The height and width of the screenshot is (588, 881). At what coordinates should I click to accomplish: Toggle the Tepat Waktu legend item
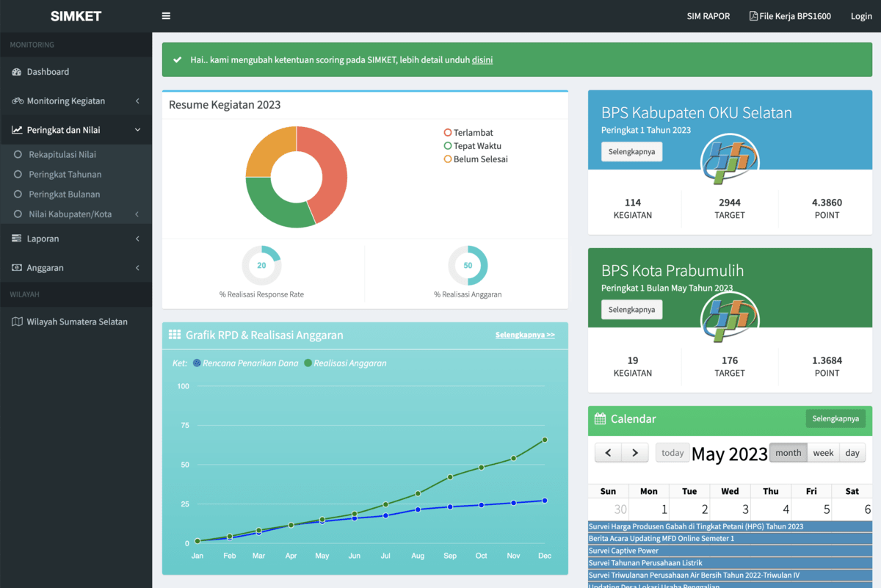coord(473,146)
